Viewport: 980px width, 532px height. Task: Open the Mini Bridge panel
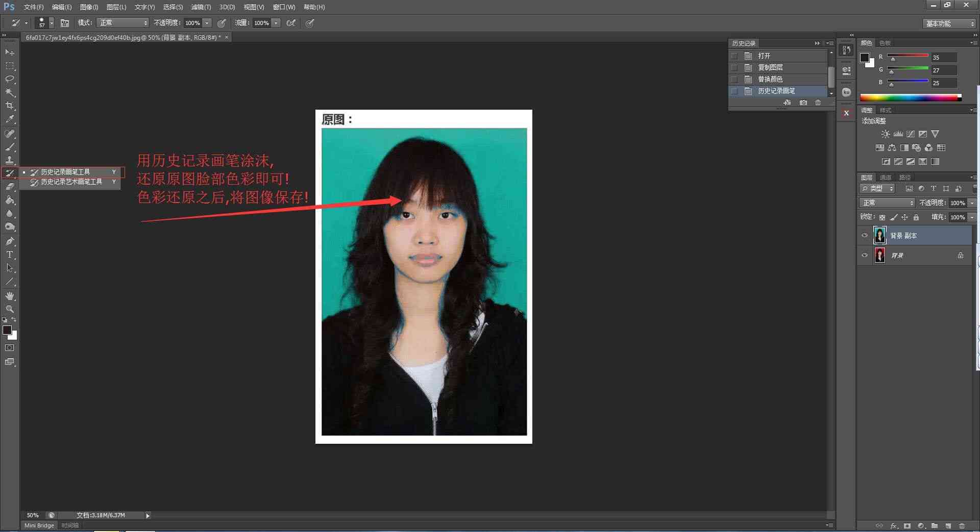coord(39,525)
